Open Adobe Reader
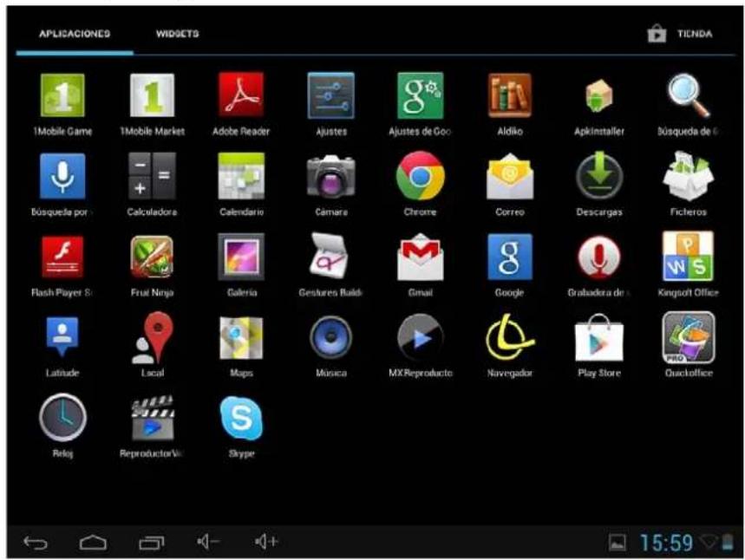 [241, 95]
